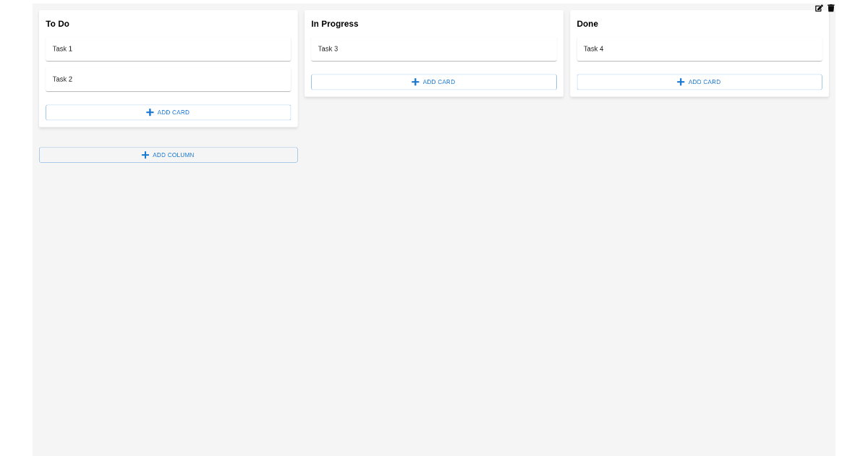Open the board edit mode via pencil icon
Image resolution: width=868 pixels, height=456 pixels.
coord(818,8)
